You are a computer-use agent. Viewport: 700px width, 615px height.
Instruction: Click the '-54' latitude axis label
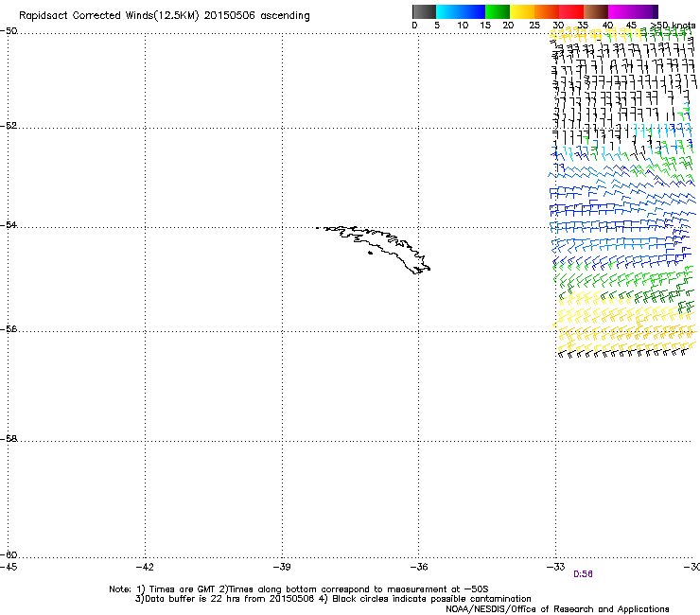pyautogui.click(x=9, y=224)
